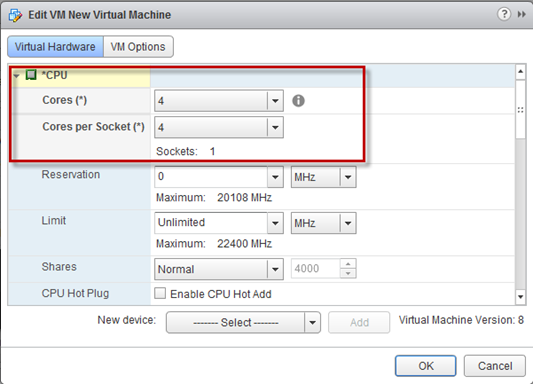Switch to the VM Options tab

(x=138, y=47)
